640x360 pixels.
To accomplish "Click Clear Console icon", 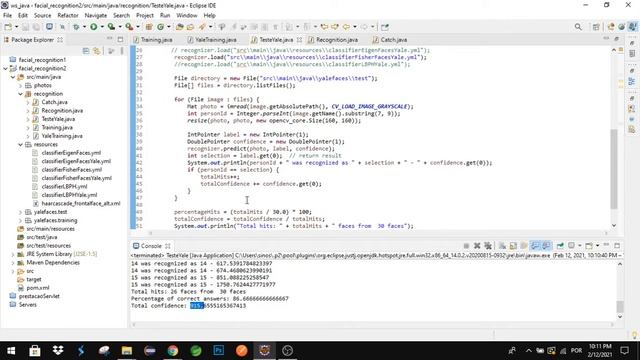I will coord(502,246).
